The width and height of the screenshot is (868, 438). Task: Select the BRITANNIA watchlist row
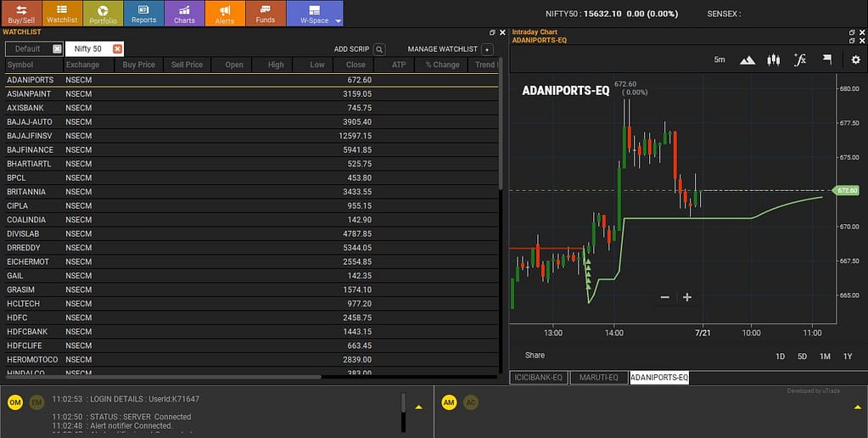[x=252, y=192]
